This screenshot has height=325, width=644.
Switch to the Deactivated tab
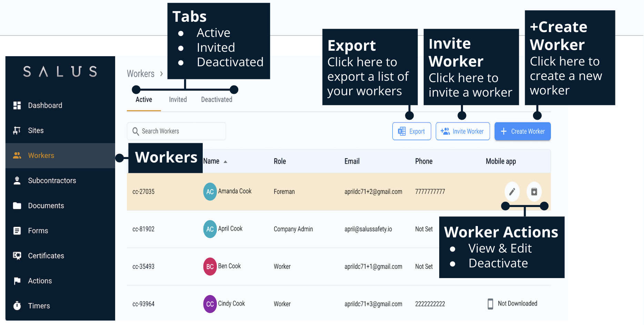click(217, 100)
